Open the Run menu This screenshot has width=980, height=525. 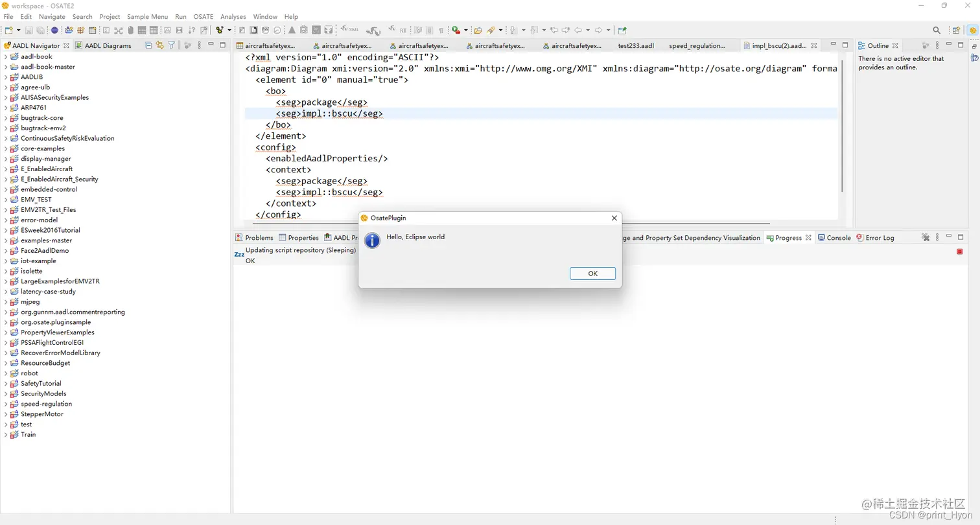point(181,16)
